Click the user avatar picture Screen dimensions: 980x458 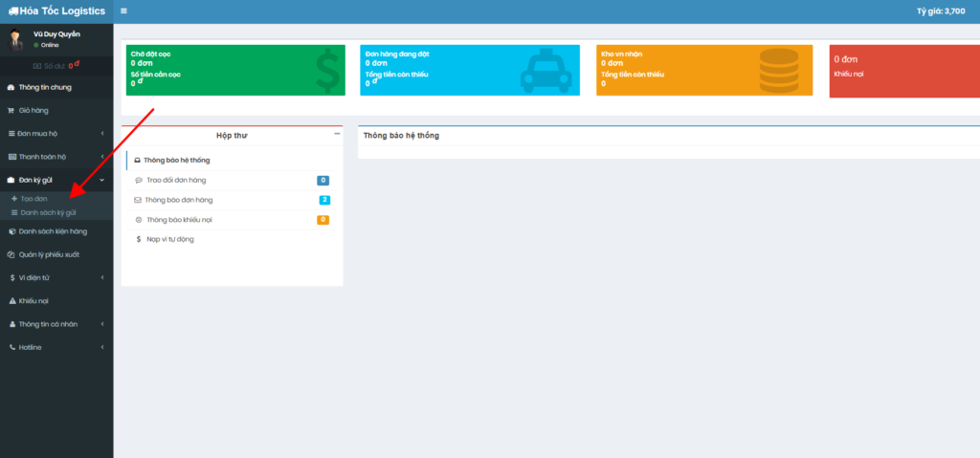[15, 40]
